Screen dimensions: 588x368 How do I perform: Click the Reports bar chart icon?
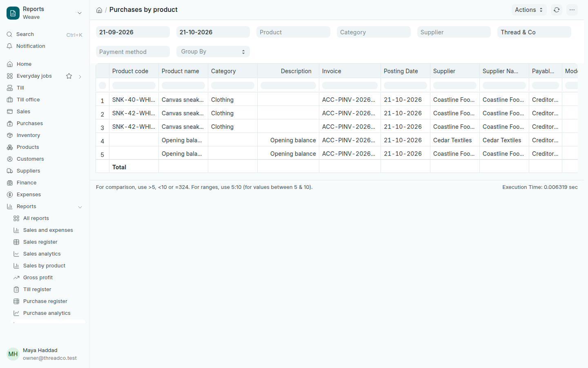10,206
